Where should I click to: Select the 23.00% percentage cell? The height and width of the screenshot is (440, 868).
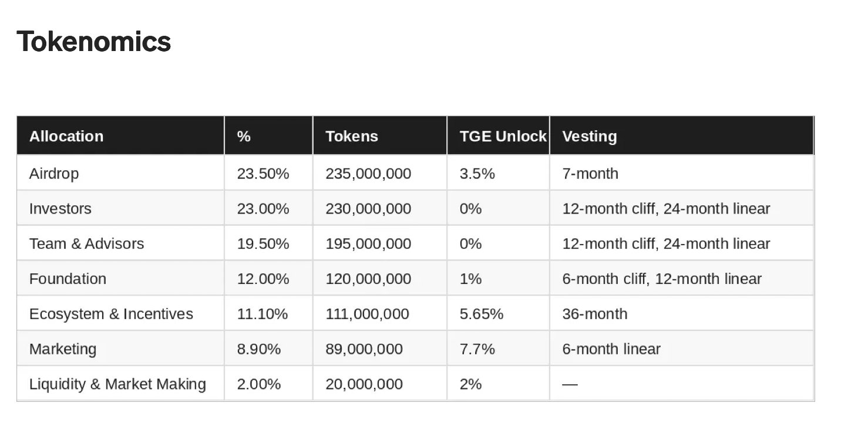coord(263,209)
